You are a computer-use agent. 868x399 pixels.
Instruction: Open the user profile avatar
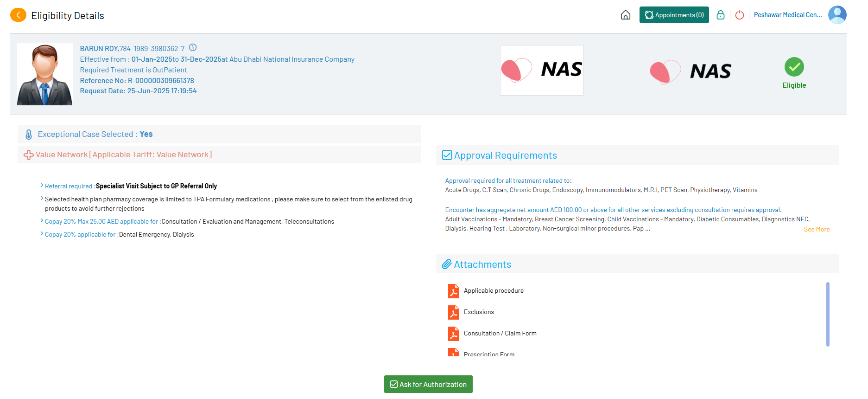(837, 15)
